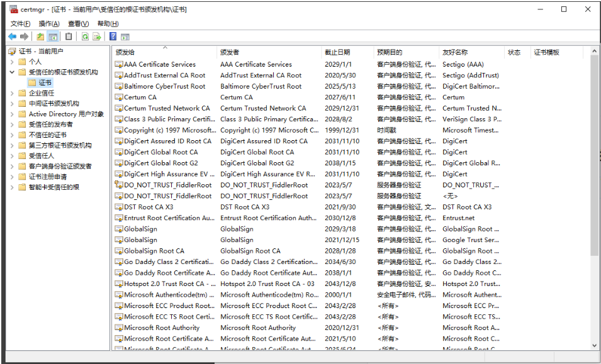Click certificate icon of Microsoft Root Authority
Screen dimensions: 601x364
(119, 328)
